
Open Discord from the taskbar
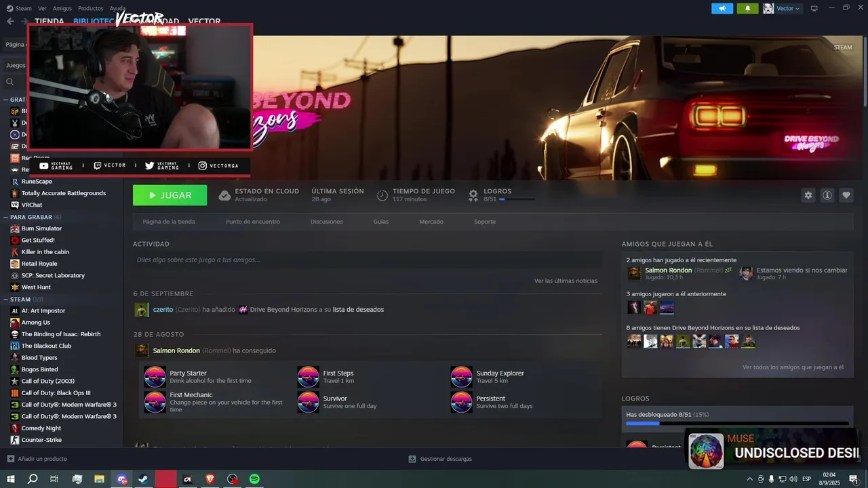[121, 479]
